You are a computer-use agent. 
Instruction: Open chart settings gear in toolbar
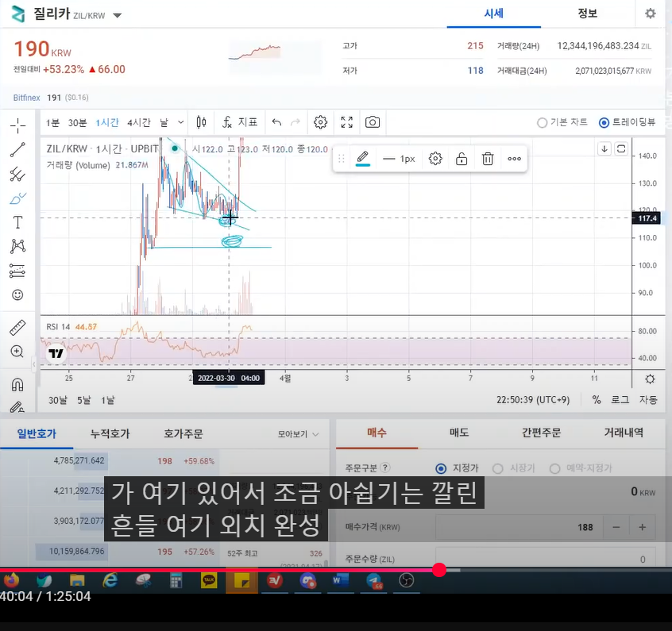(320, 122)
